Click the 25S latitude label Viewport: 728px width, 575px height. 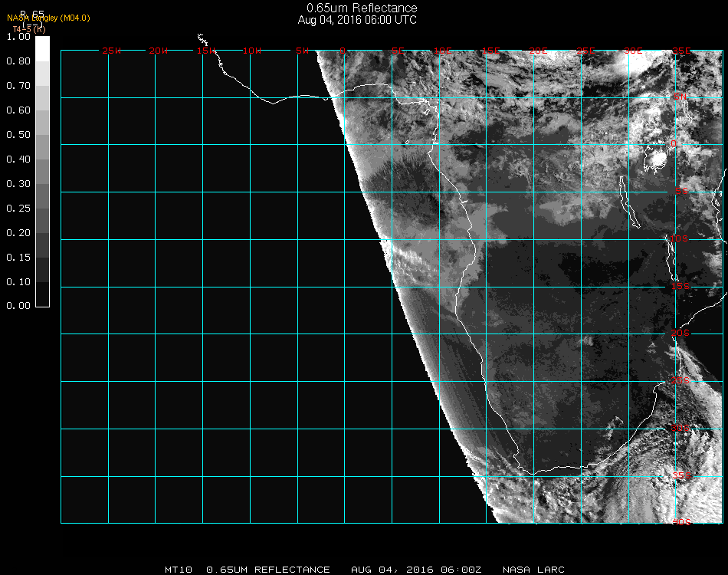(680, 380)
